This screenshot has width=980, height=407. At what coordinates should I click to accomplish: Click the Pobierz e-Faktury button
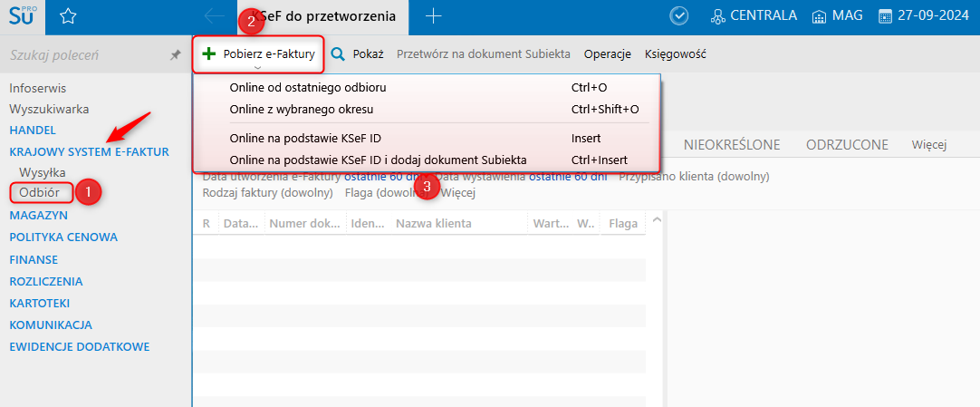(258, 54)
